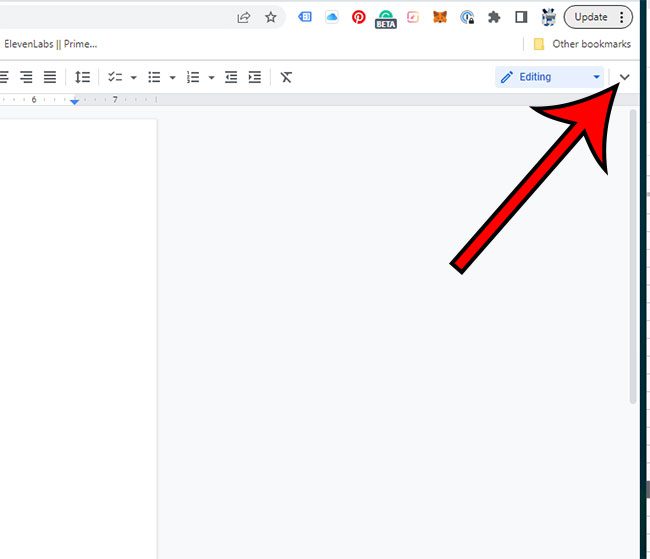The height and width of the screenshot is (559, 650).
Task: Open the MetaMask fox extension
Action: [439, 17]
